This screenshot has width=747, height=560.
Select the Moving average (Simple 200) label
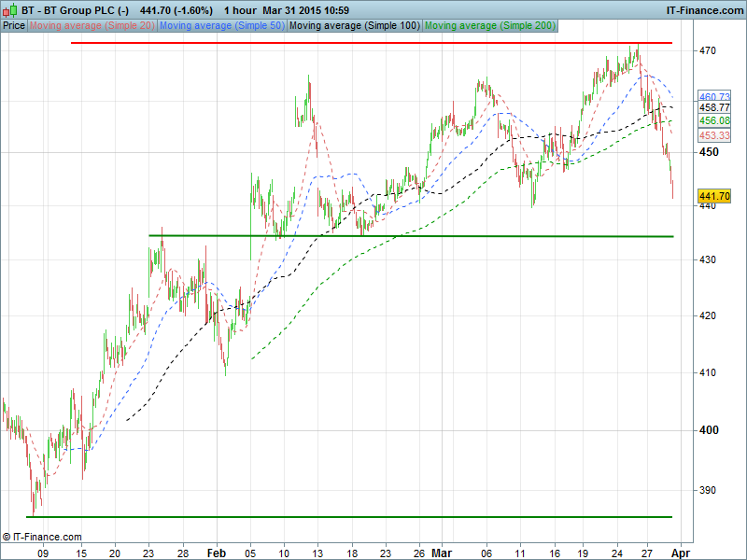pyautogui.click(x=490, y=25)
